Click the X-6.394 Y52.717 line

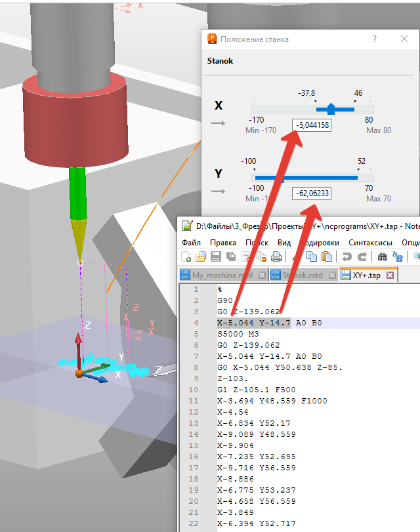pyautogui.click(x=257, y=523)
